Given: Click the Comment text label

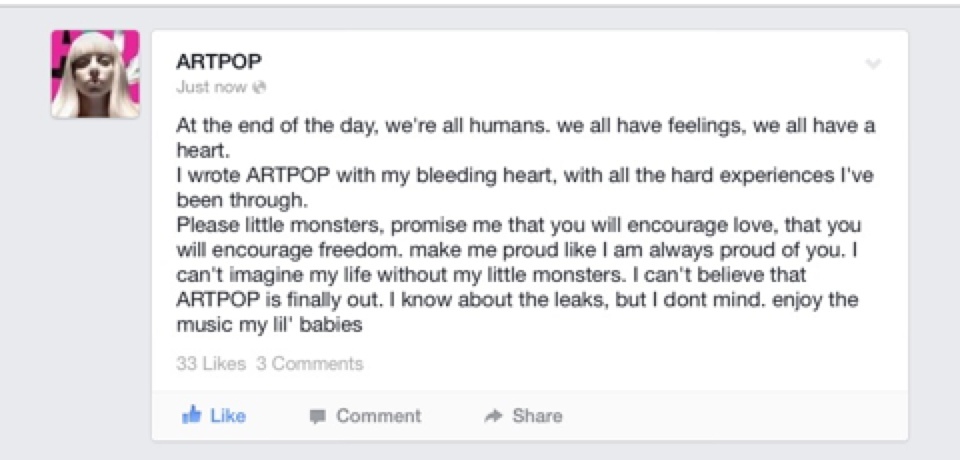Looking at the screenshot, I should coord(378,417).
